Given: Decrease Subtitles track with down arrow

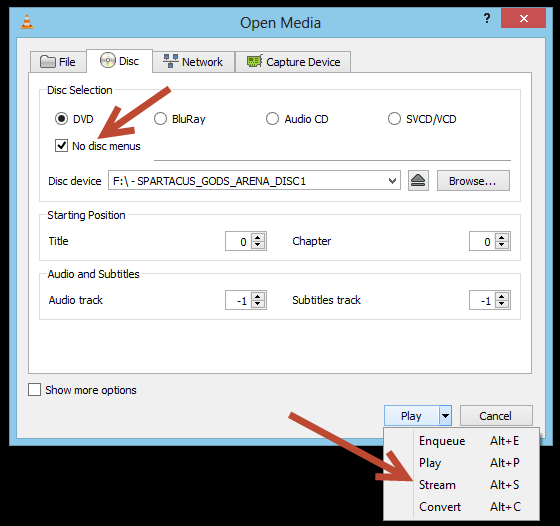Looking at the screenshot, I should tap(502, 304).
